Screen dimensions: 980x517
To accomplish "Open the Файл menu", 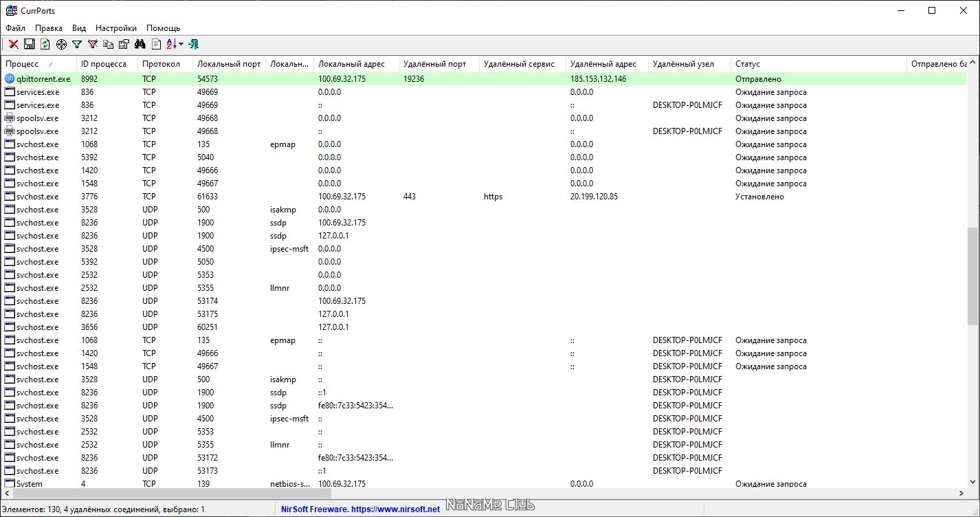I will point(15,28).
